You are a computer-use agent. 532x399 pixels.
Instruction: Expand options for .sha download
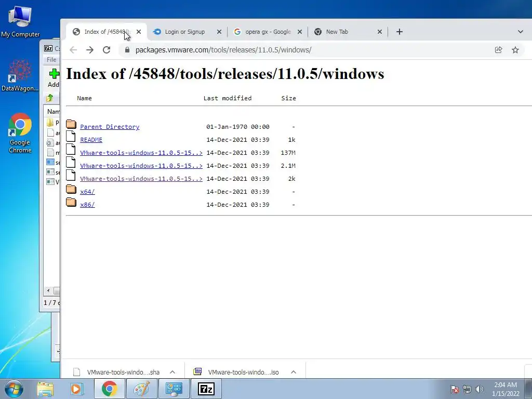(172, 372)
